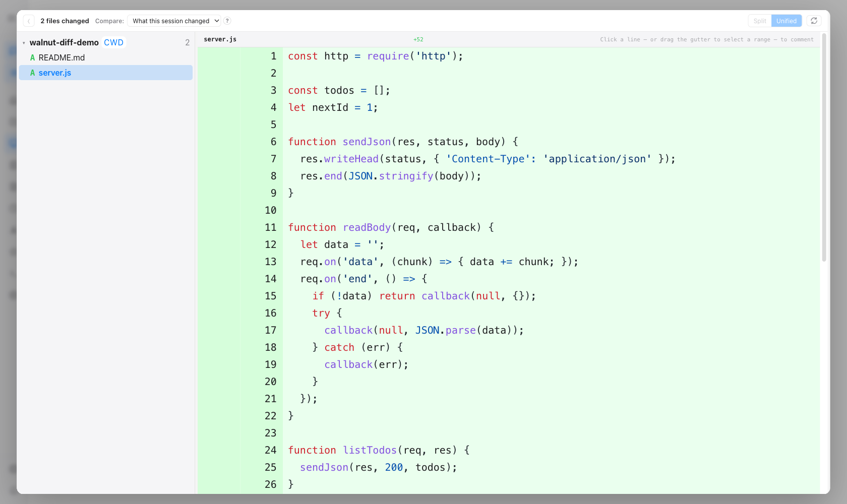Click the 'callback(err);' code line

tap(367, 364)
